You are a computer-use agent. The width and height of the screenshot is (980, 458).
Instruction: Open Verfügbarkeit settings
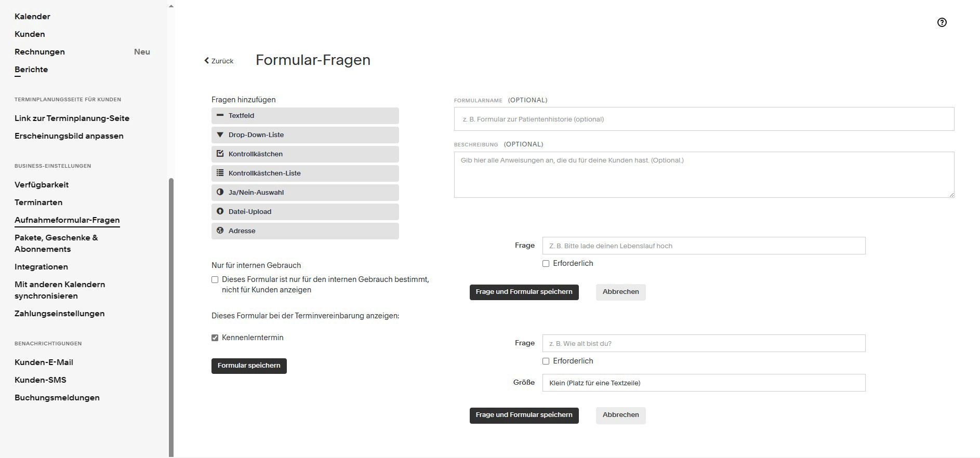click(x=42, y=185)
